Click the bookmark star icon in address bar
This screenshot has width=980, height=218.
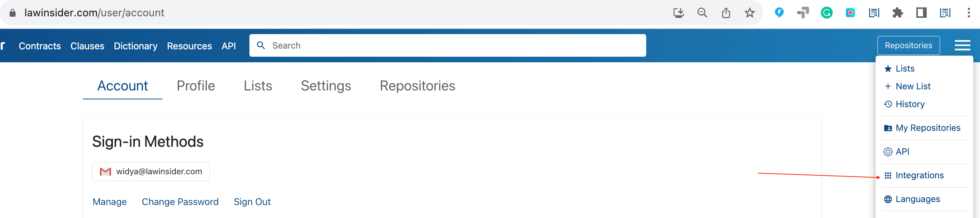click(749, 13)
